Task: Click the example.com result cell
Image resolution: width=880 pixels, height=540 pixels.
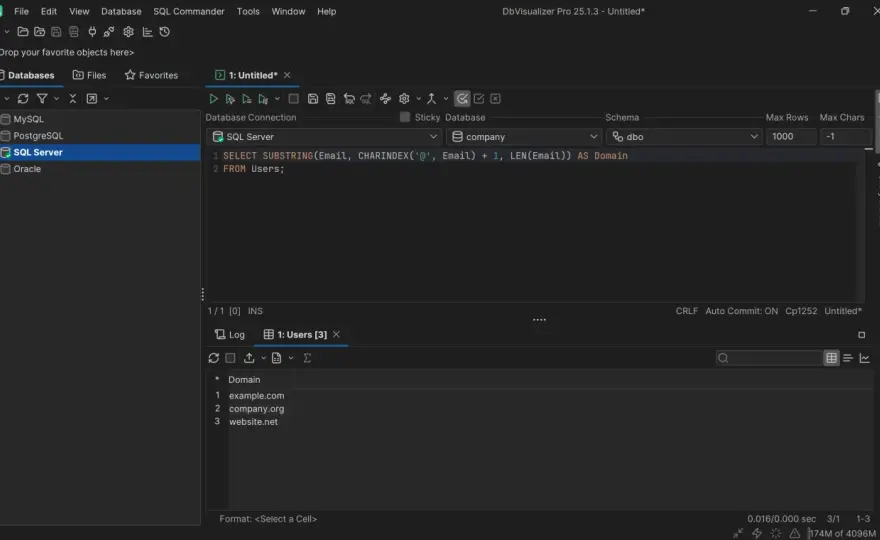Action: click(256, 396)
